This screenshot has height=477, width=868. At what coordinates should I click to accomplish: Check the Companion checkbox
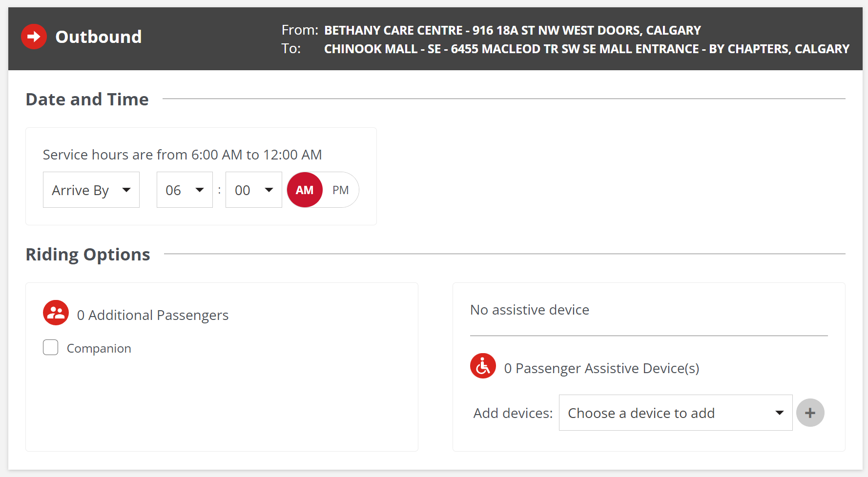(51, 348)
